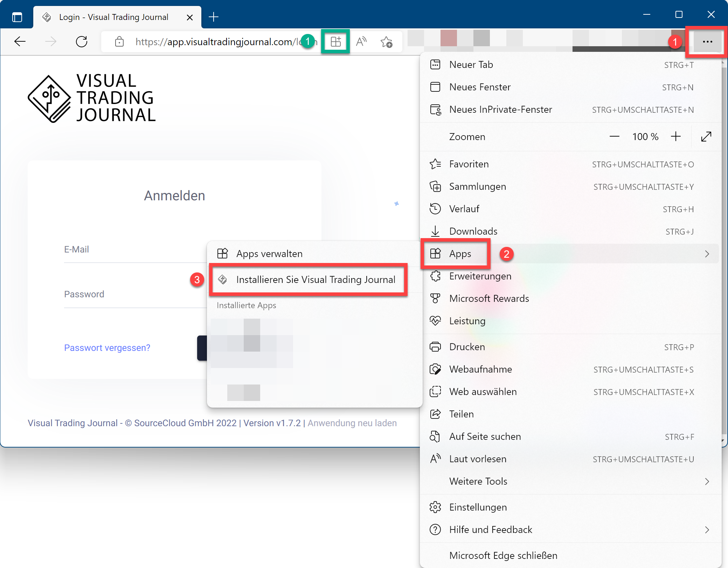
Task: Expand the Hilfe und Feedback chevron
Action: click(707, 530)
